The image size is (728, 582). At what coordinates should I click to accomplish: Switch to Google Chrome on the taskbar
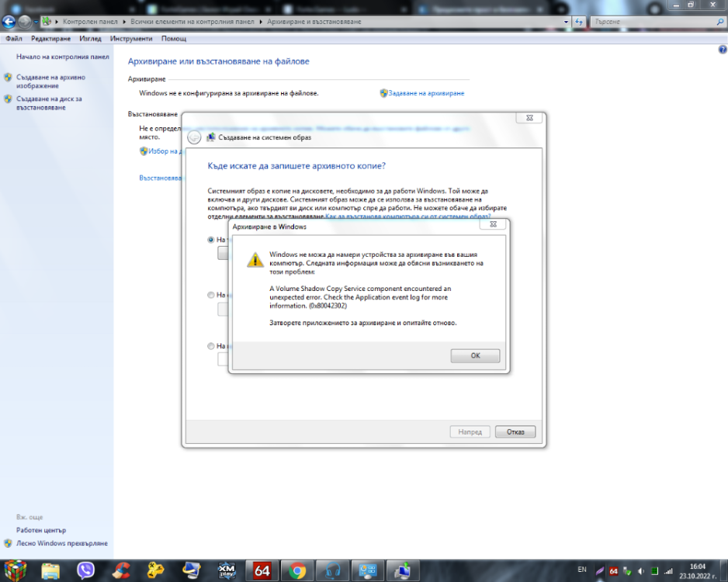[x=297, y=570]
